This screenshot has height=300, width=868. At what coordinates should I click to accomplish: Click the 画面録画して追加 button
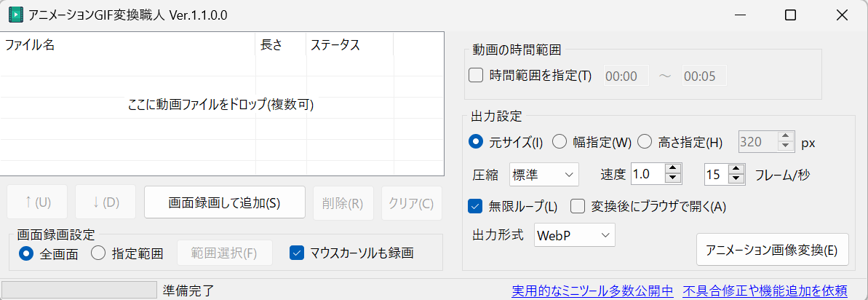(x=224, y=202)
